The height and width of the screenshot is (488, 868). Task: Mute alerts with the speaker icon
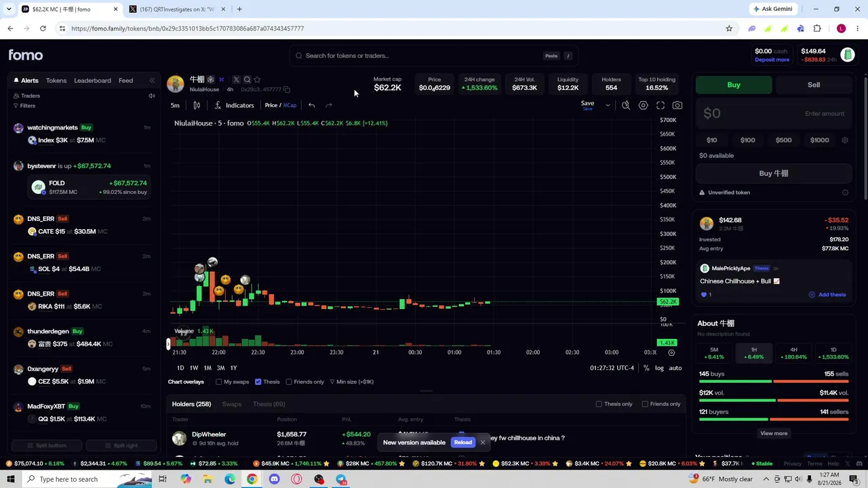(152, 96)
